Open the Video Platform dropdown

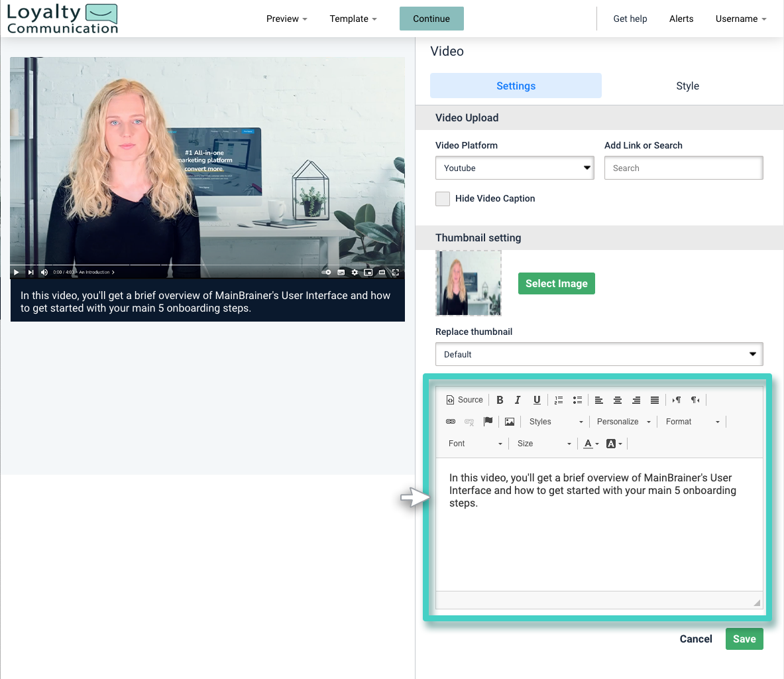click(x=514, y=168)
